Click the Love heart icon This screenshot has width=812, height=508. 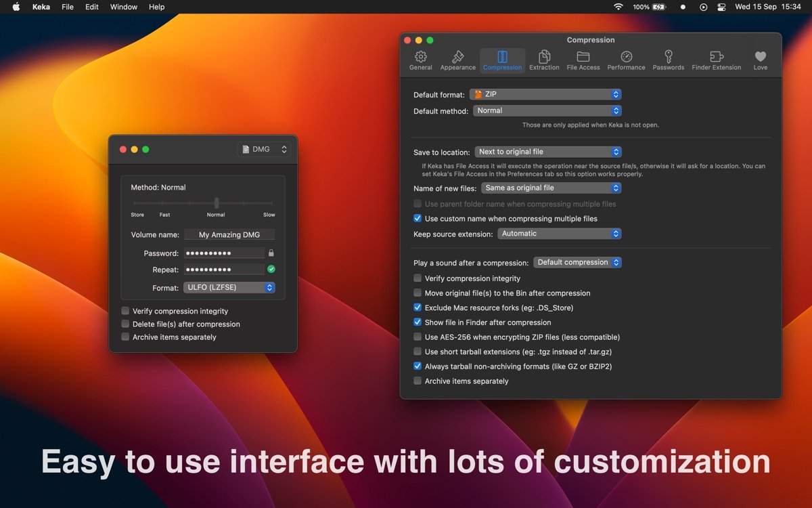point(761,58)
